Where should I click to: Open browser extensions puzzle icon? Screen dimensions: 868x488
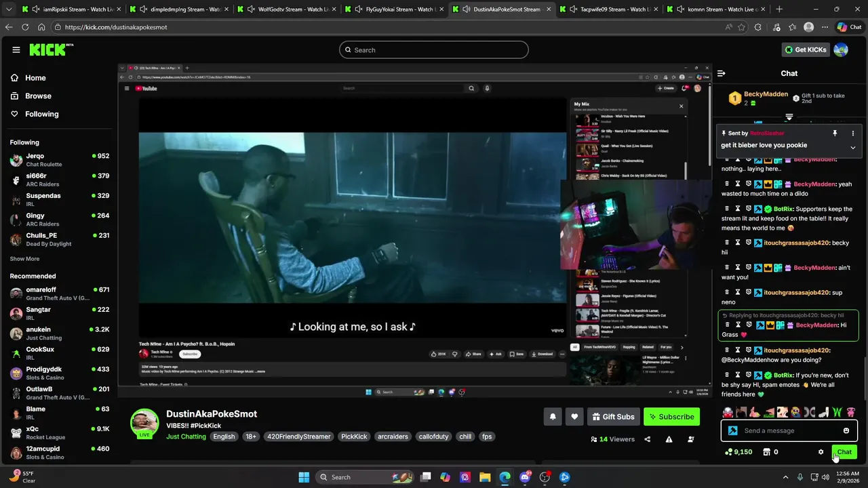pyautogui.click(x=758, y=27)
